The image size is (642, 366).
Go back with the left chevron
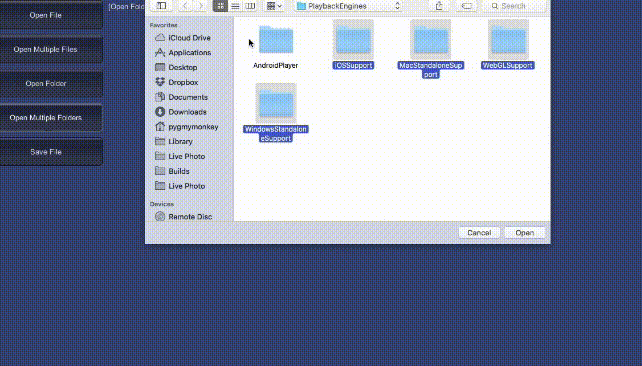click(185, 6)
